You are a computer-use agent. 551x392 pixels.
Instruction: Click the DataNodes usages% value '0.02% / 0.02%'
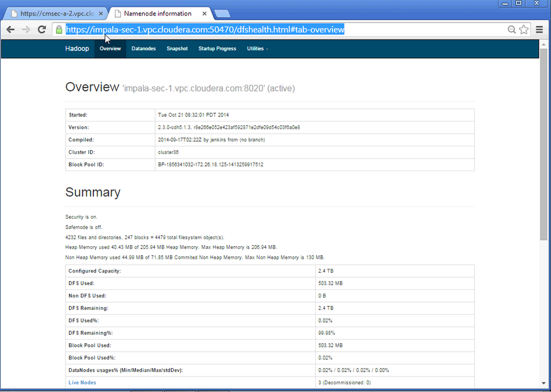point(335,370)
